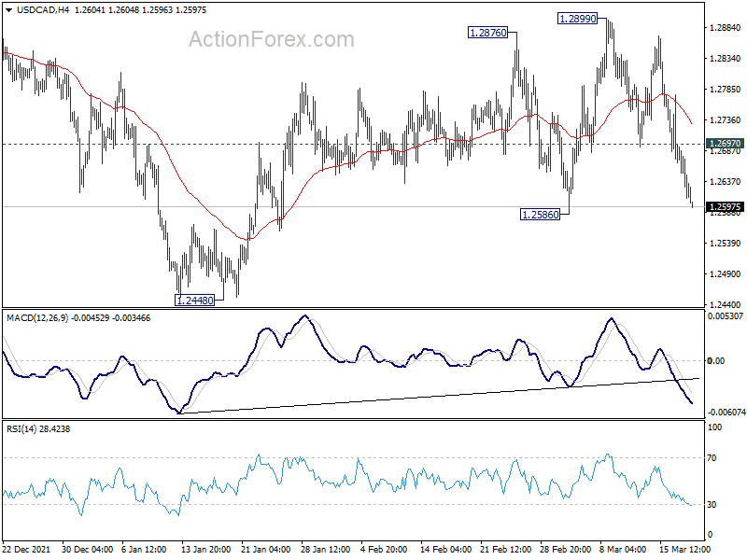Select the MACD 0.005307 scale value
Screen dimensions: 747x560
coord(726,316)
